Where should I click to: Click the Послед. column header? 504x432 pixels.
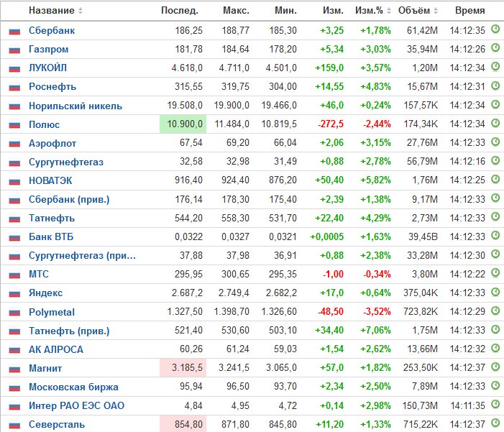click(180, 11)
